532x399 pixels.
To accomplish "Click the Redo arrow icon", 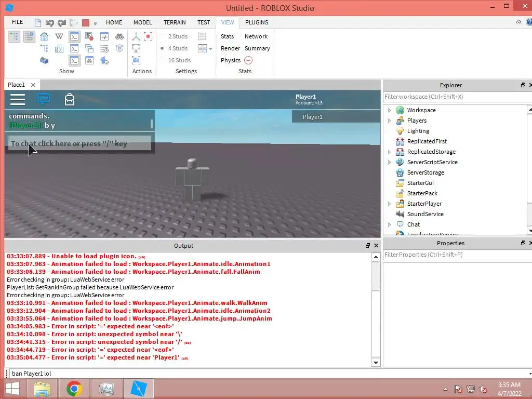I will click(61, 23).
